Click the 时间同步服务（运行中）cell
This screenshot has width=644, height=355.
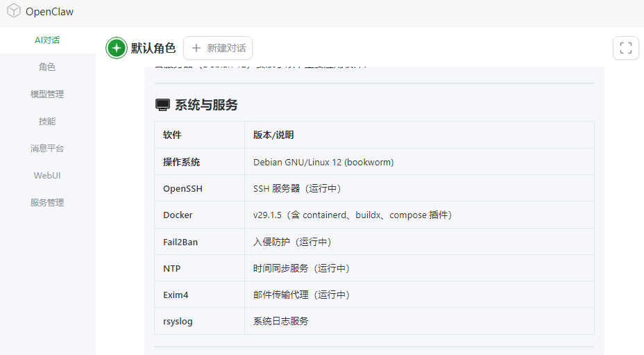point(419,268)
